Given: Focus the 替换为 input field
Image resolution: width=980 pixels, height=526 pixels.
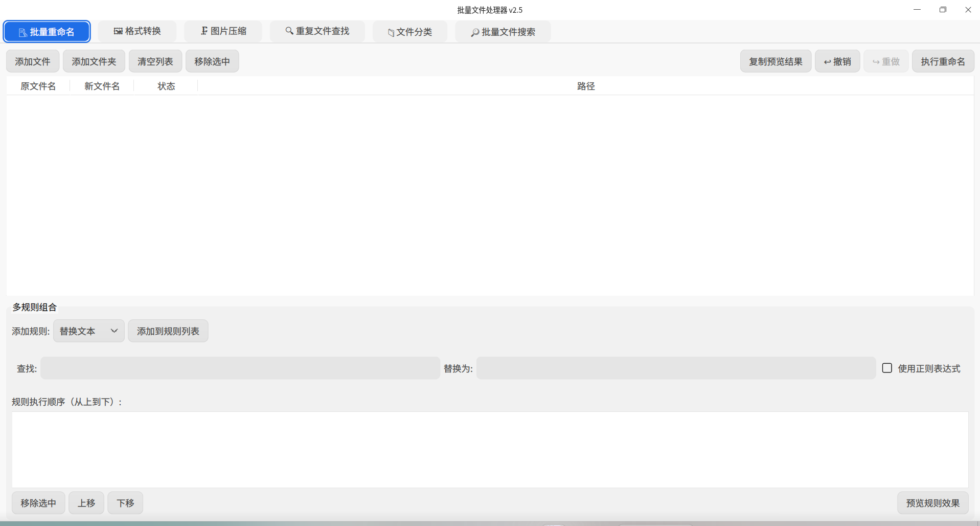Looking at the screenshot, I should click(x=676, y=368).
